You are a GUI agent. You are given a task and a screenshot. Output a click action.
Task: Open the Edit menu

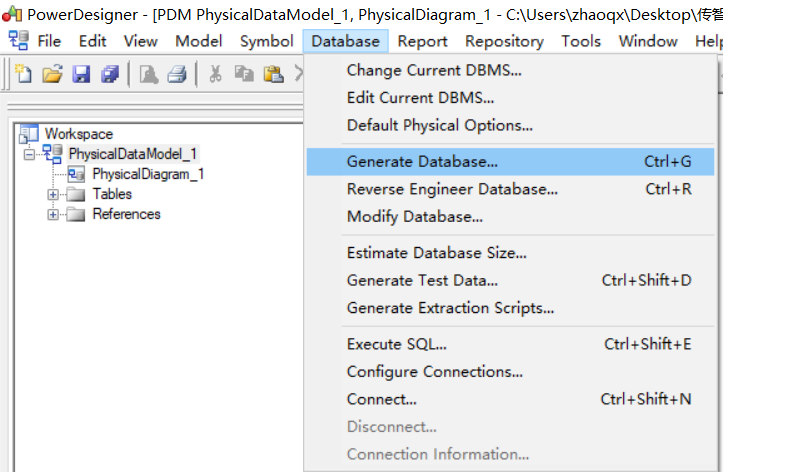92,41
